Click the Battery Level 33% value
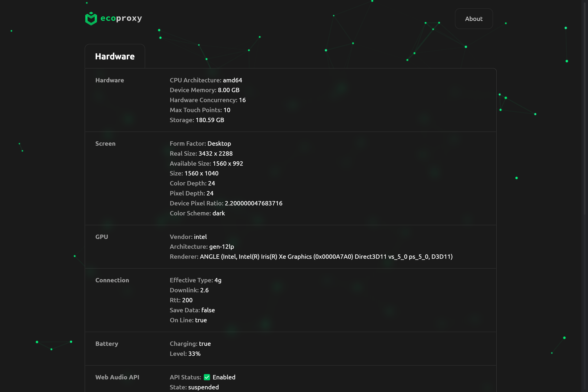588x392 pixels. point(194,354)
